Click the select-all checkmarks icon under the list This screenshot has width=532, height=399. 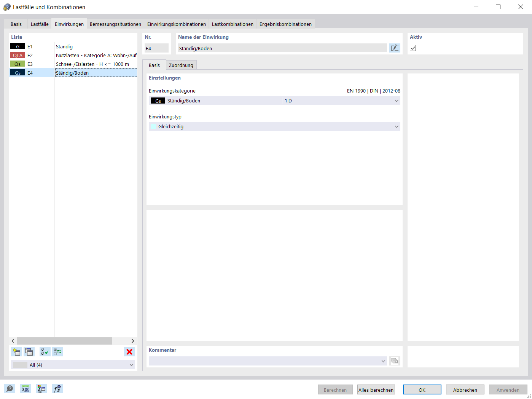(45, 352)
